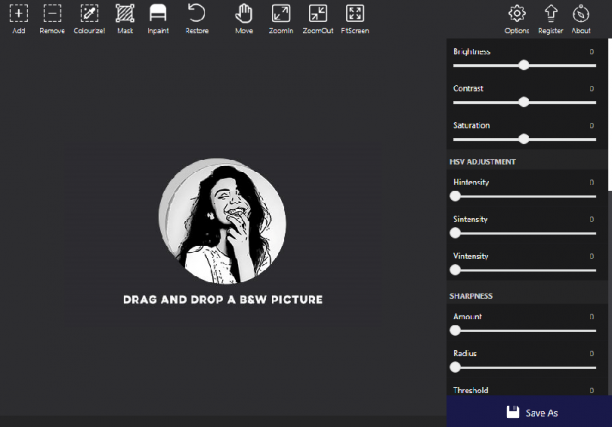Click the Sintensity slider handle
Screen dimensions: 612x427
455,233
